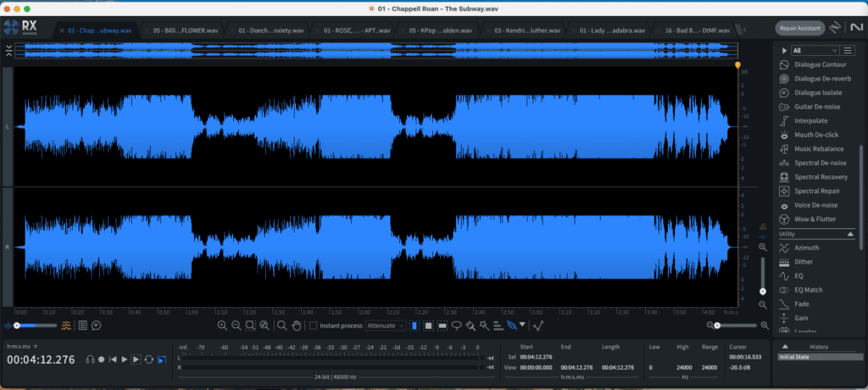Select the Zoom magnifier tool
The height and width of the screenshot is (390, 868).
(281, 326)
